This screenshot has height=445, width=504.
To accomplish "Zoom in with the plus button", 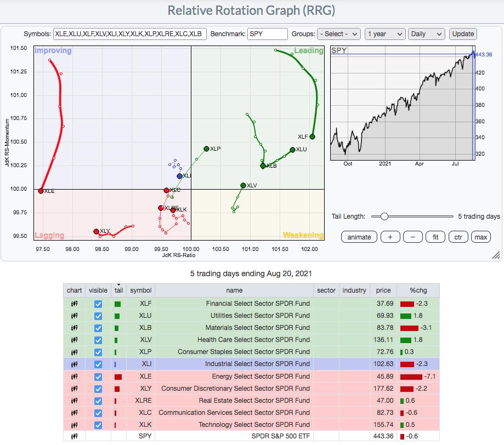I will click(x=390, y=237).
